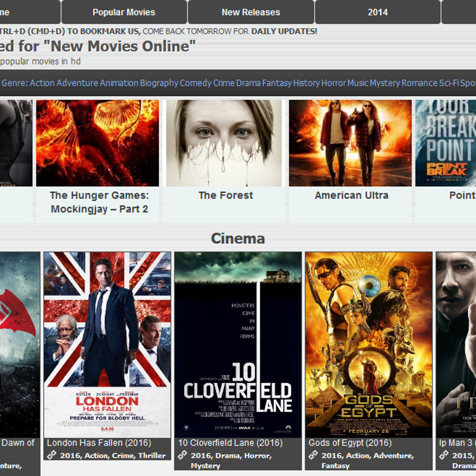This screenshot has width=476, height=476.
Task: Filter by Adventure genre
Action: (77, 83)
